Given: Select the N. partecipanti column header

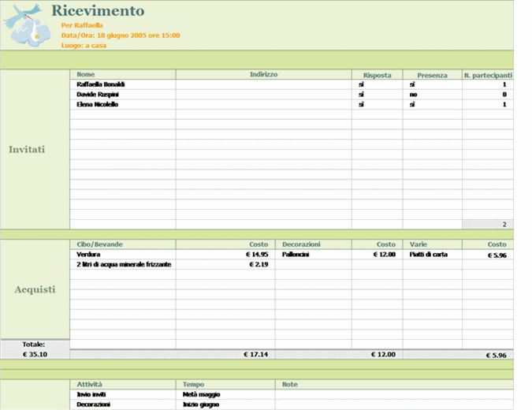Looking at the screenshot, I should point(488,76).
